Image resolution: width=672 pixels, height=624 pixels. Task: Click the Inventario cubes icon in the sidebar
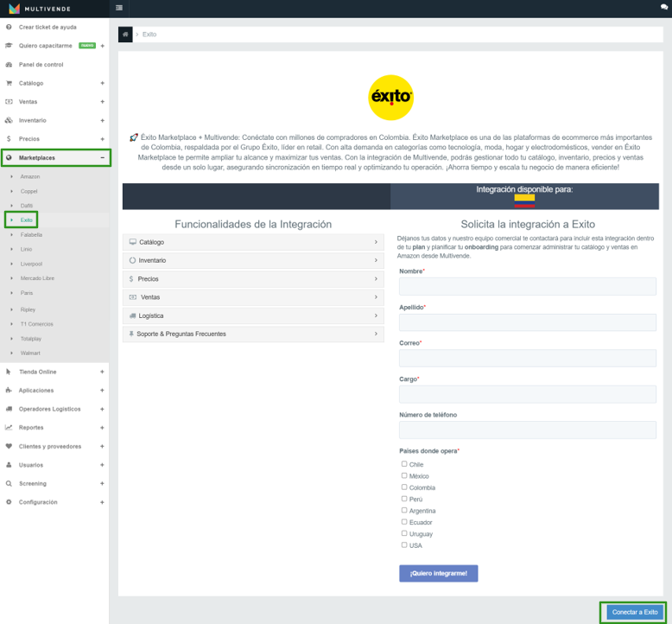point(9,120)
